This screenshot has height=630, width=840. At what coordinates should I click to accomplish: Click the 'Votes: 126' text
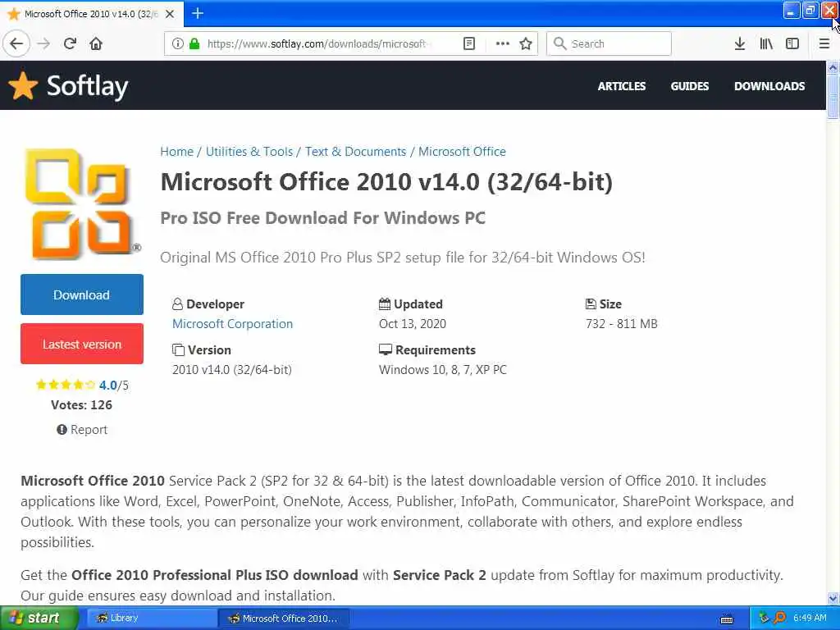pos(81,405)
